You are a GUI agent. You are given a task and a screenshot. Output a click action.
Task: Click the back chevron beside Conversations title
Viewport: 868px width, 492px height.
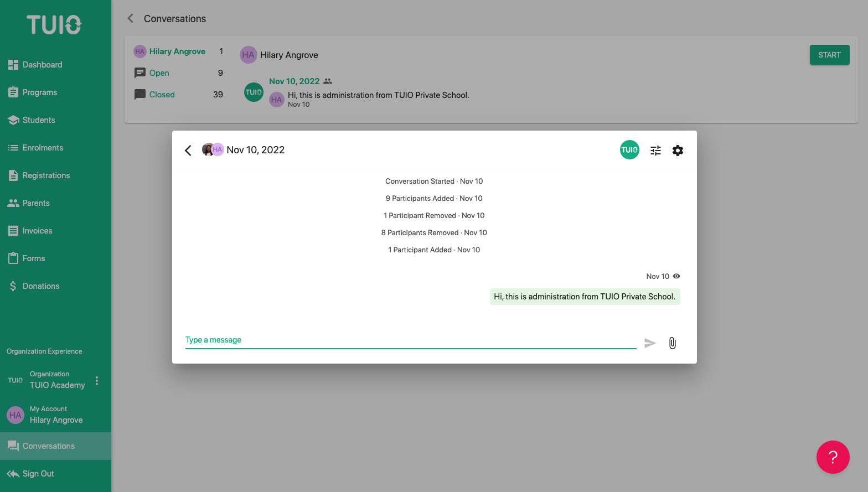[x=131, y=18]
